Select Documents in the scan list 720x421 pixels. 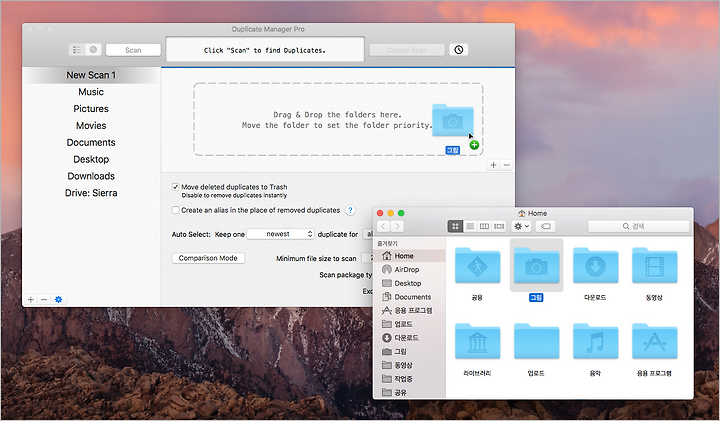[x=91, y=142]
